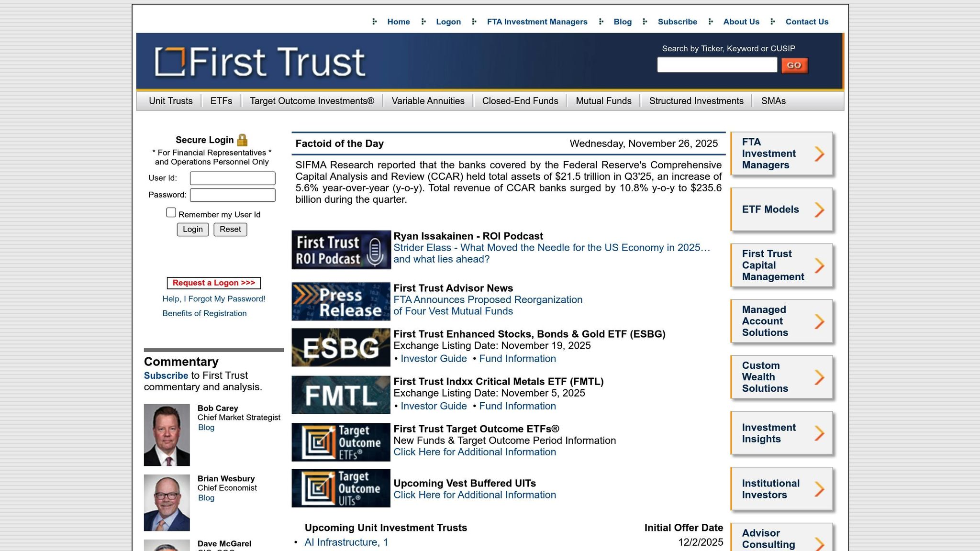Click the First Trust ROI Podcast icon
The height and width of the screenshot is (551, 980).
click(341, 249)
